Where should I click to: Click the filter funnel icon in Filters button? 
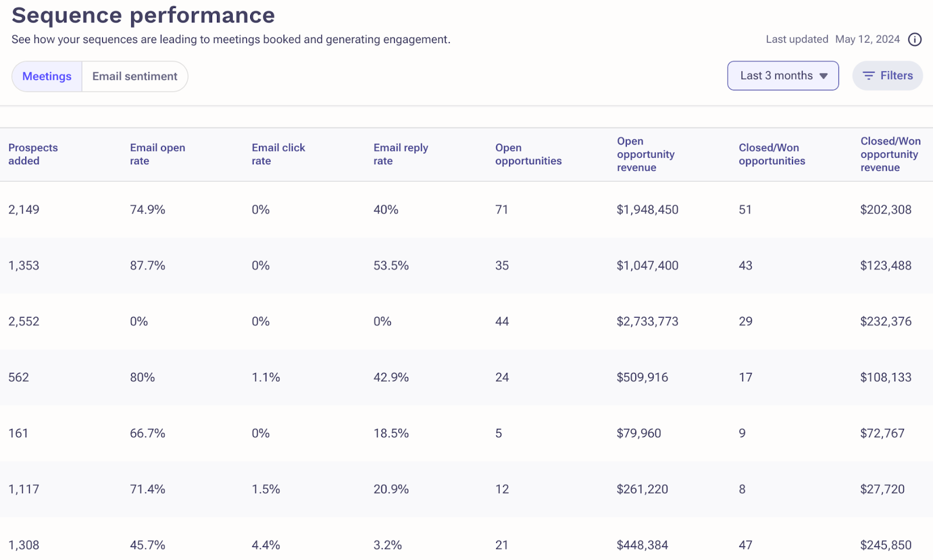(869, 76)
